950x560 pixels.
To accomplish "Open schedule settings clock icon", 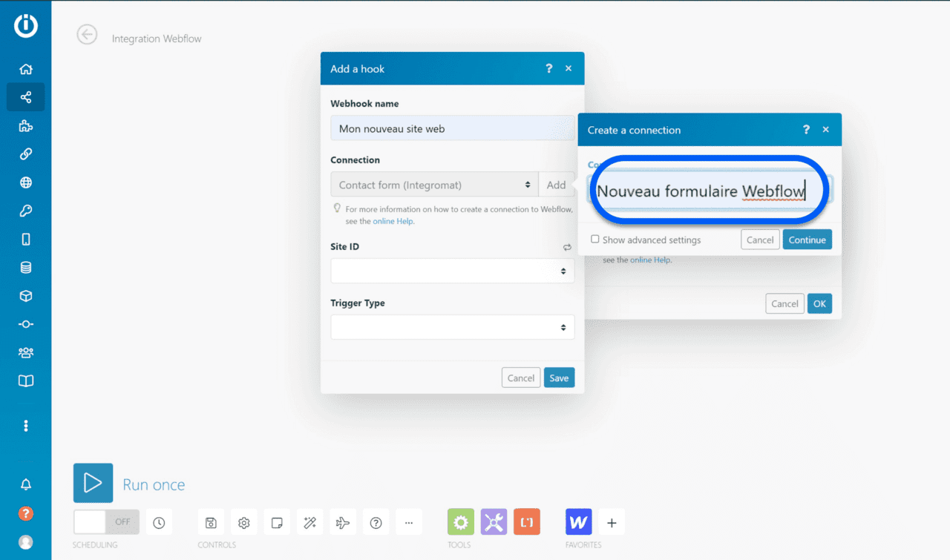I will tap(159, 522).
